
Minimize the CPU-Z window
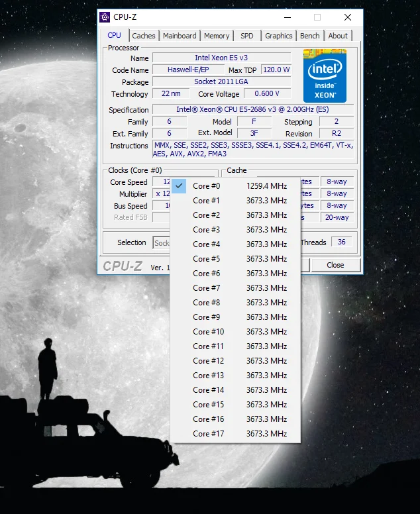287,17
